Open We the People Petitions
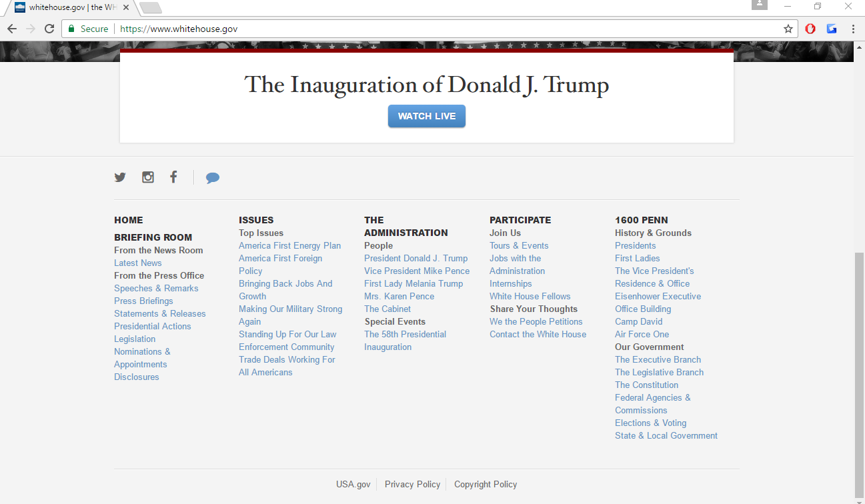 (536, 321)
